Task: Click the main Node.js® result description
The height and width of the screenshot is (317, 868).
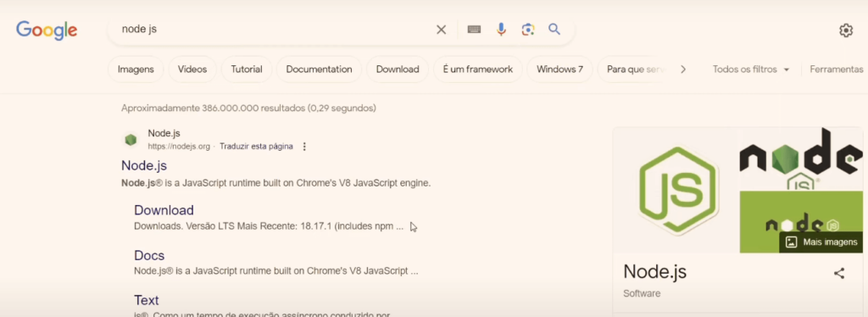Action: point(275,183)
